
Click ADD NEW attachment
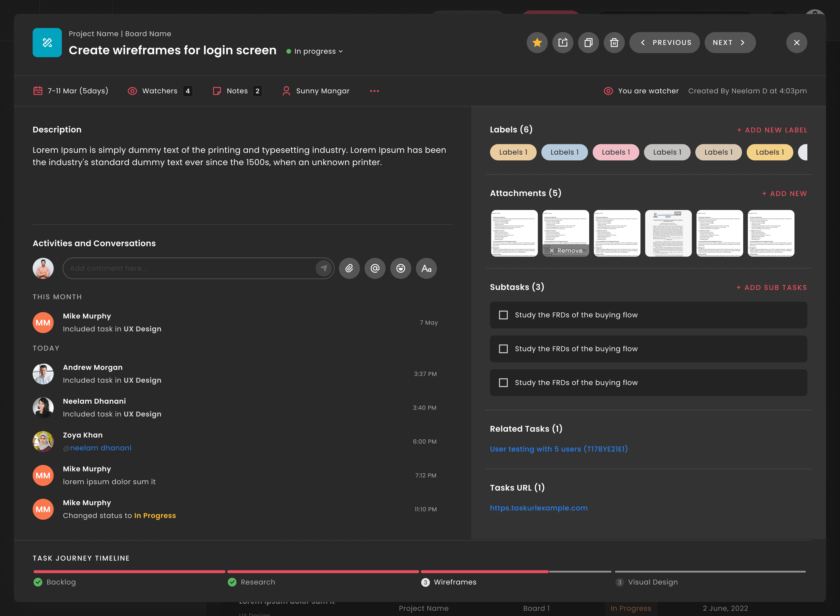point(784,194)
